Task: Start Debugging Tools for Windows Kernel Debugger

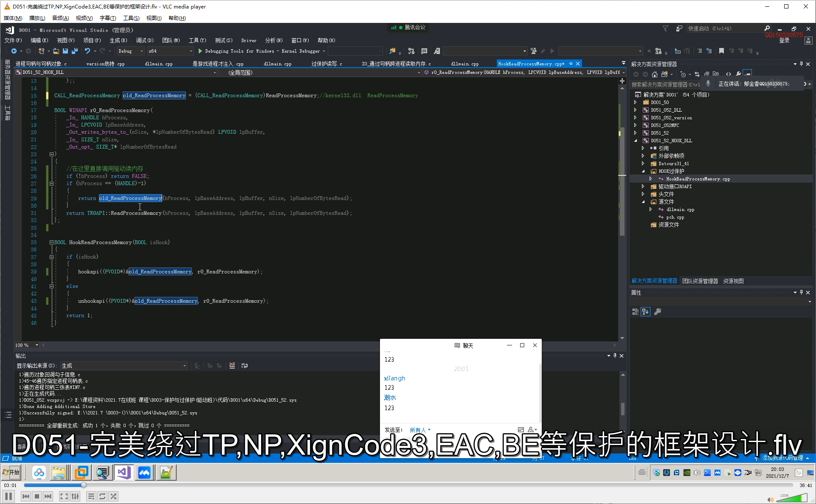Action: pos(259,51)
